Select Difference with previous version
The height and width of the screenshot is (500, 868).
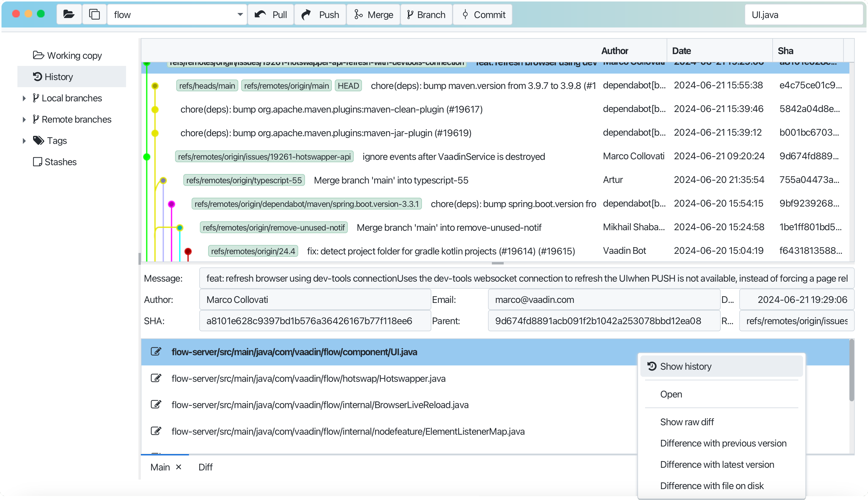[x=723, y=443]
